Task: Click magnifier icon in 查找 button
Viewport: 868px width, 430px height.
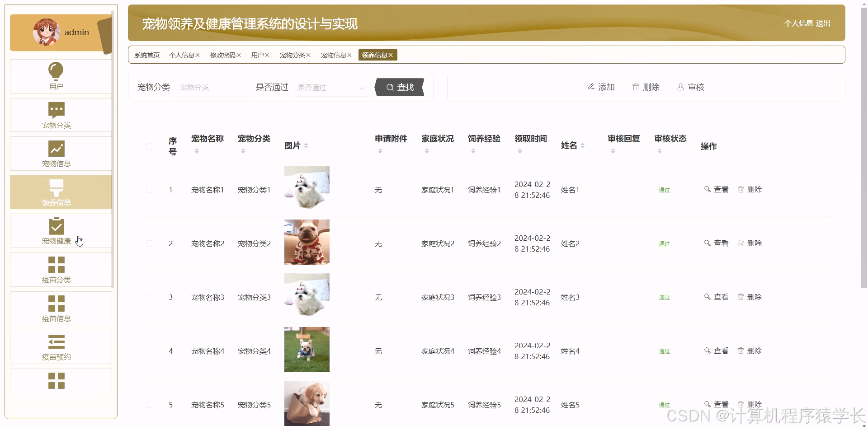Action: (x=390, y=88)
